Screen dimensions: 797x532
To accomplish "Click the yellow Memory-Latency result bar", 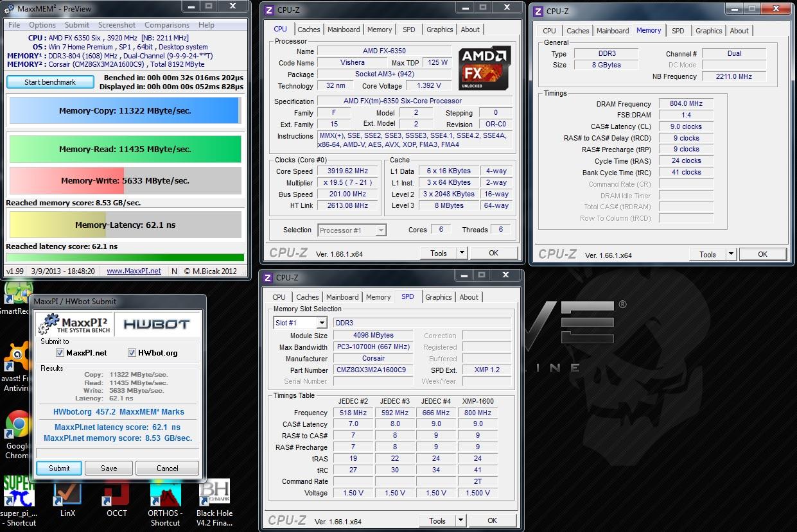I will [x=125, y=225].
